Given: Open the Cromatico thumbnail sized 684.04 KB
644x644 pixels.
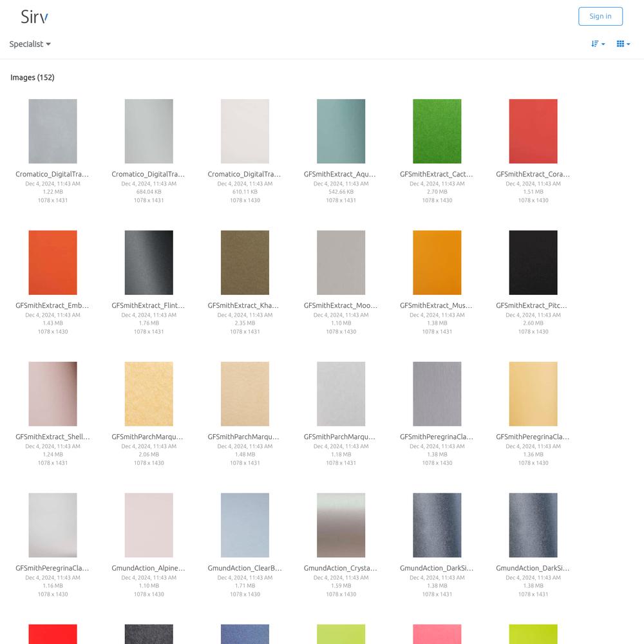Looking at the screenshot, I should pos(149,131).
